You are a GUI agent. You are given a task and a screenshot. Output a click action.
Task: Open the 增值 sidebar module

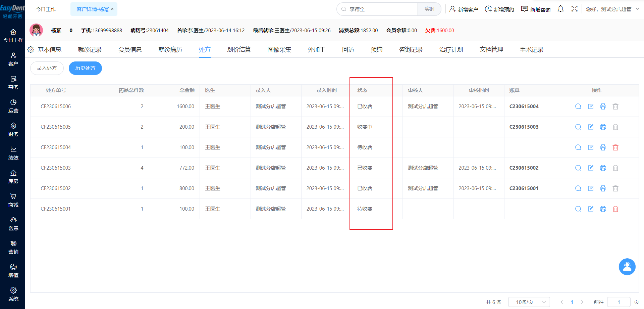click(13, 271)
